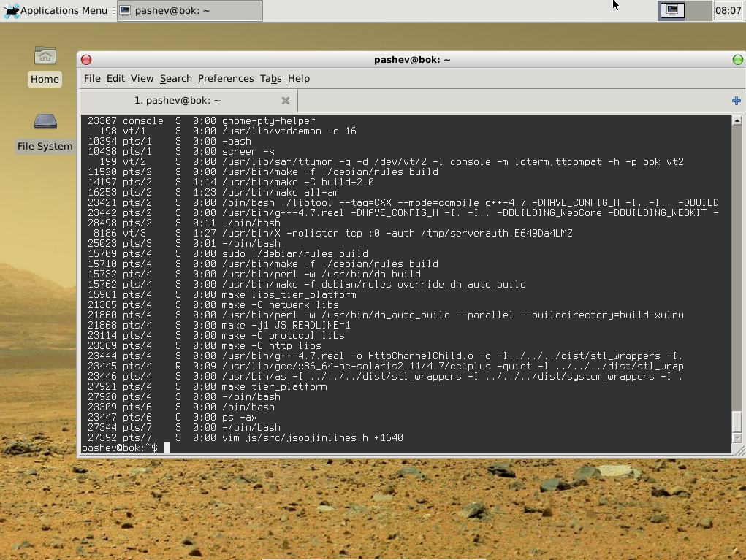Click the terminal scrollbar up arrow
This screenshot has height=560, width=746.
(737, 120)
